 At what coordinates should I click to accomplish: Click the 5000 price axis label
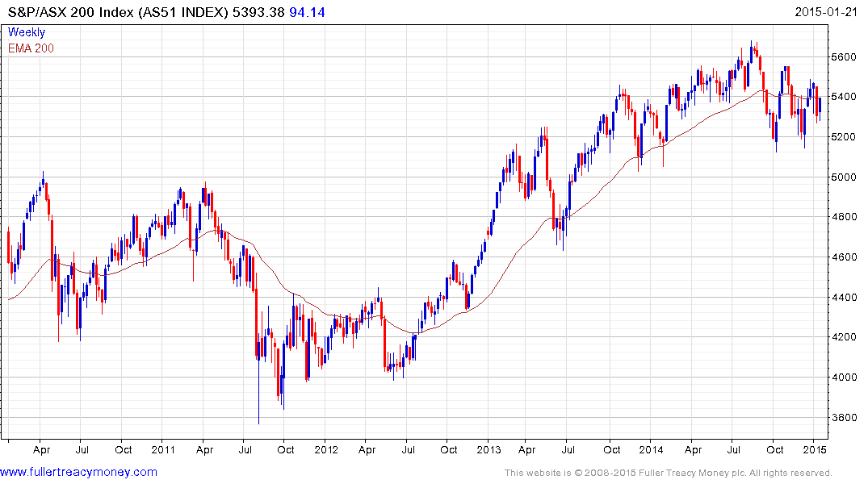(x=843, y=177)
